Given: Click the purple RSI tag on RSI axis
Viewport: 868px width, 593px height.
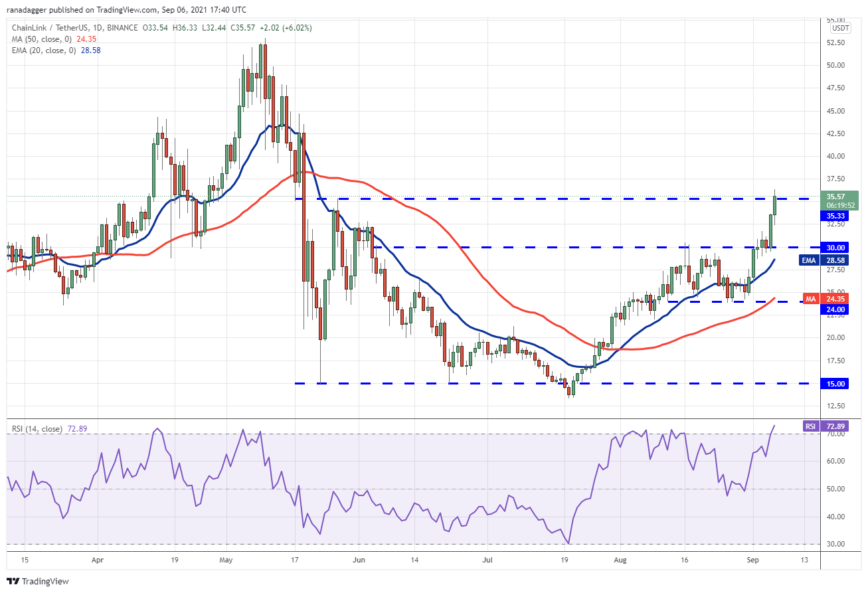Looking at the screenshot, I should (810, 427).
